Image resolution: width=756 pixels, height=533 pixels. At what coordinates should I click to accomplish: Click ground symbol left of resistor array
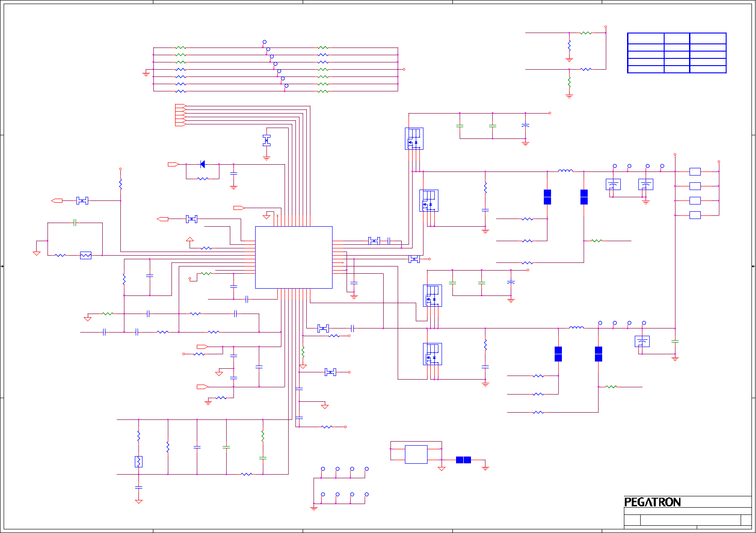(146, 73)
